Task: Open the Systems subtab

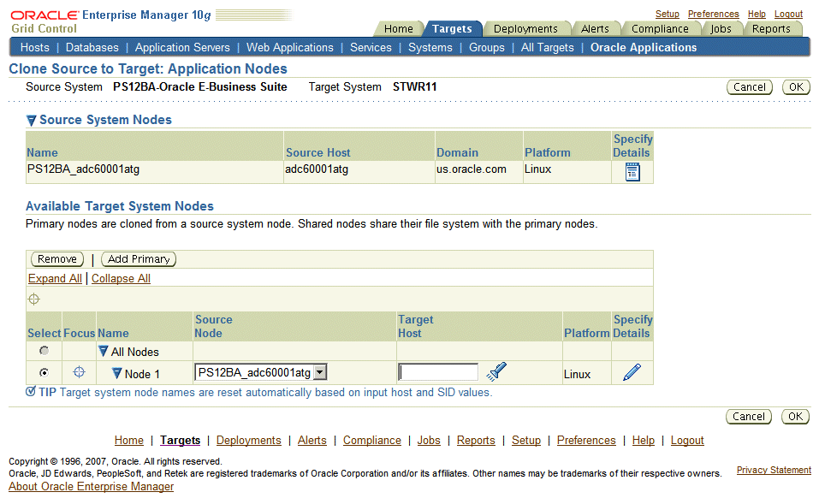Action: point(430,48)
